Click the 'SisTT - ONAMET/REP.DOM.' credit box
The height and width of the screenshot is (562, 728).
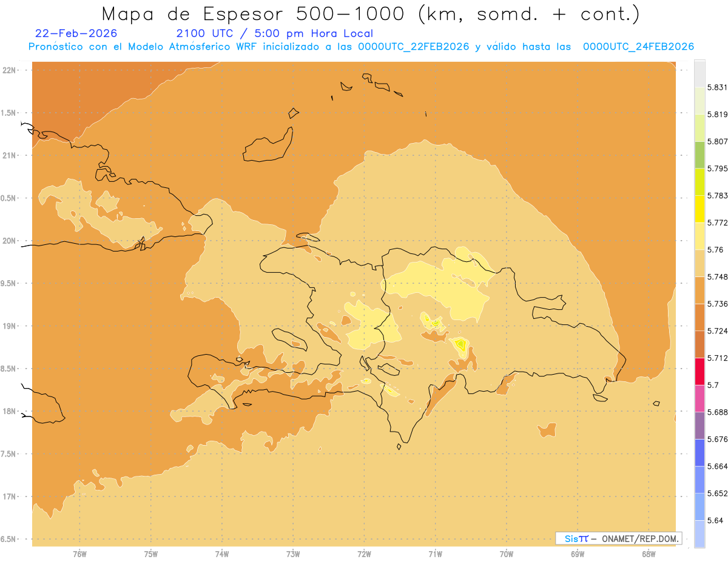pos(618,538)
